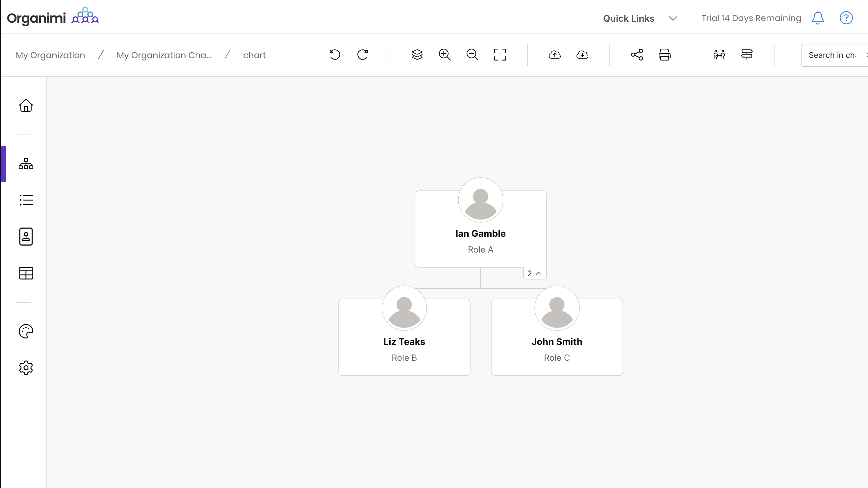
Task: Open My Organization Cha... breadcrumb link
Action: click(164, 55)
